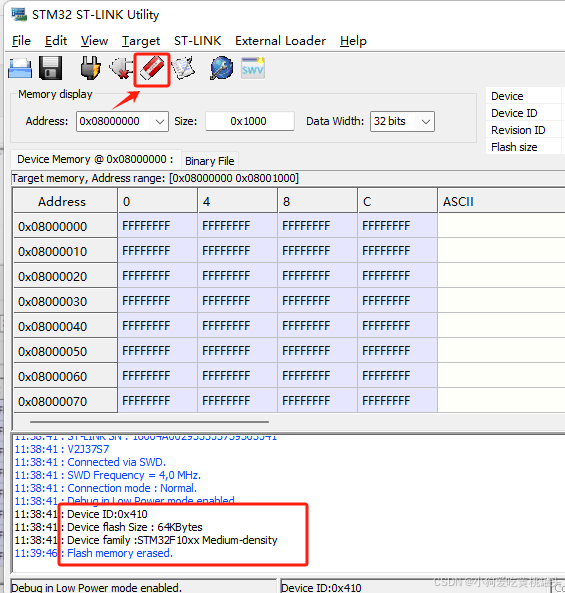
Task: Click log line V2J37S7
Action: tap(62, 449)
